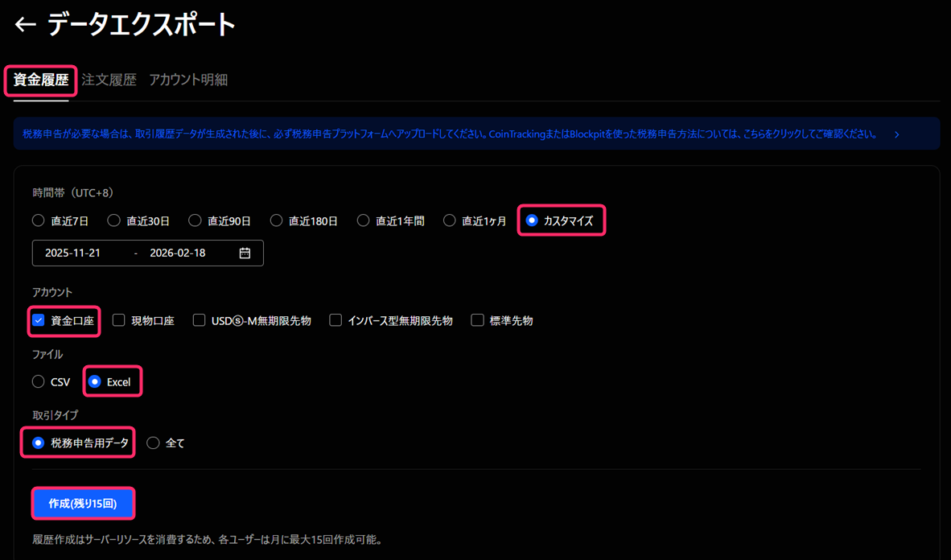The image size is (951, 560).
Task: Check the インバース型無期限先物 box
Action: point(336,320)
